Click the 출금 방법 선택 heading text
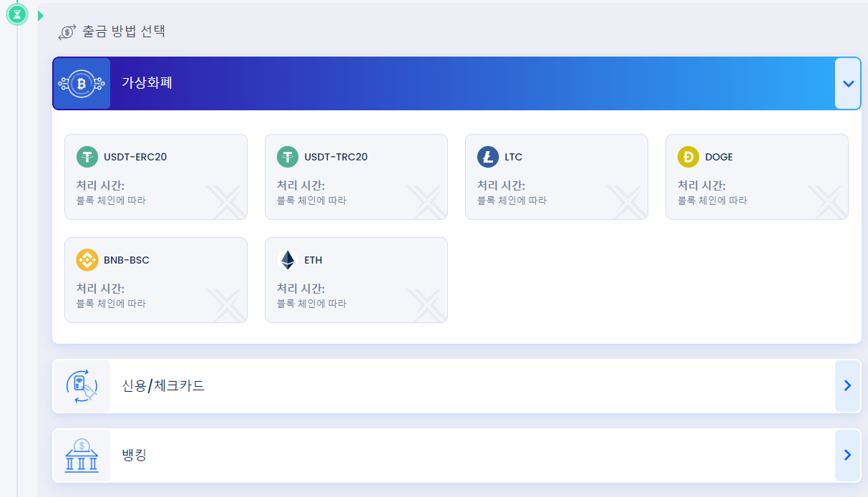The width and height of the screenshot is (868, 497). point(124,32)
